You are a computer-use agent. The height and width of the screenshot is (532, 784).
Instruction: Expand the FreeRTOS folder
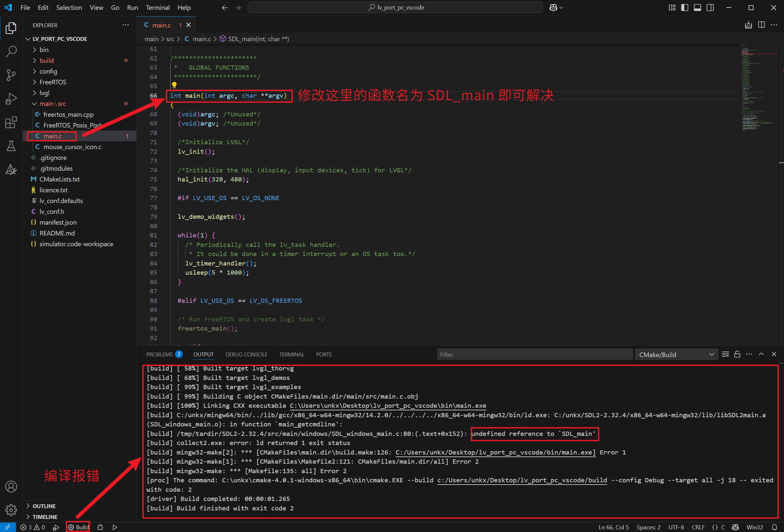pos(79,82)
